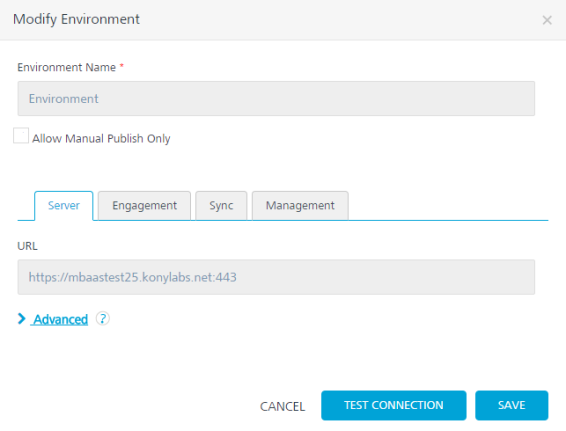Cancel the environment changes
The image size is (566, 431).
click(x=282, y=406)
